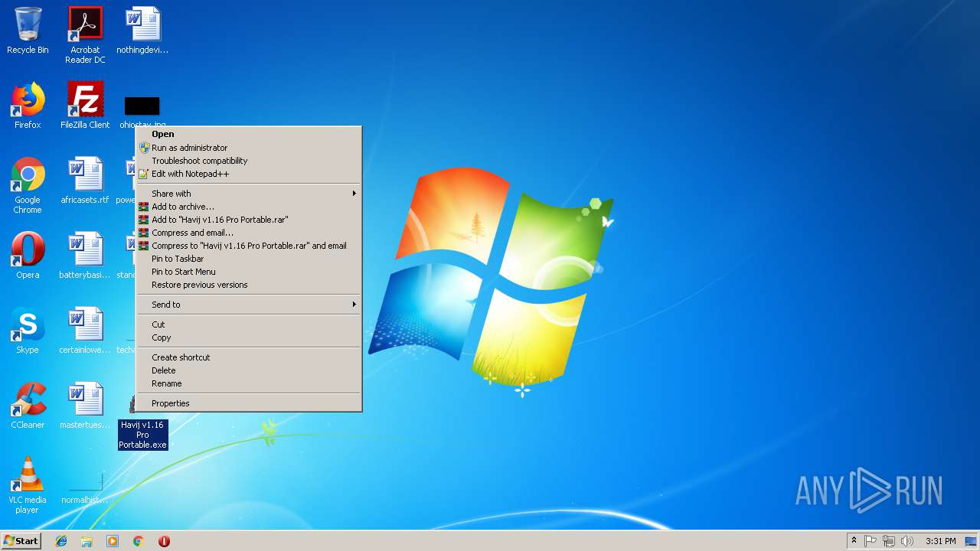
Task: Select Create shortcut menu entry
Action: tap(248, 357)
